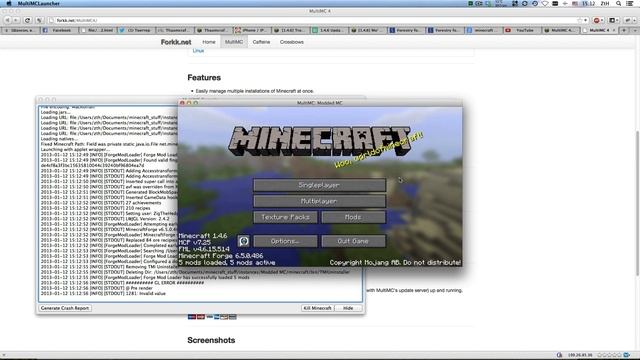Open the Multiplayer menu in Minecraft

[319, 201]
